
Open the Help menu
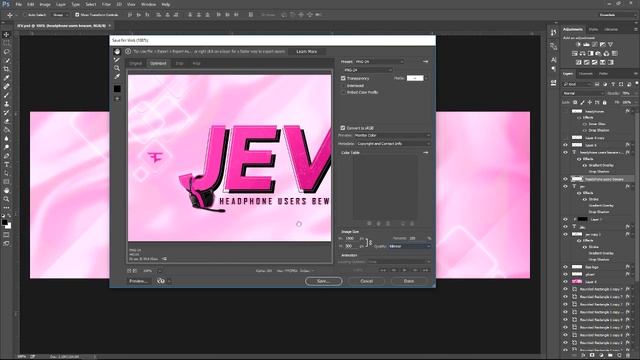166,4
